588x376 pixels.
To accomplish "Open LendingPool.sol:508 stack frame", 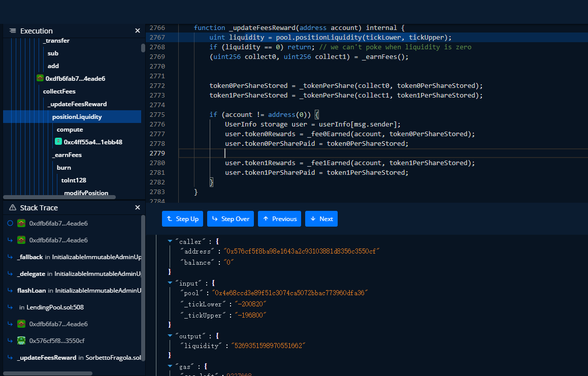I will click(51, 307).
